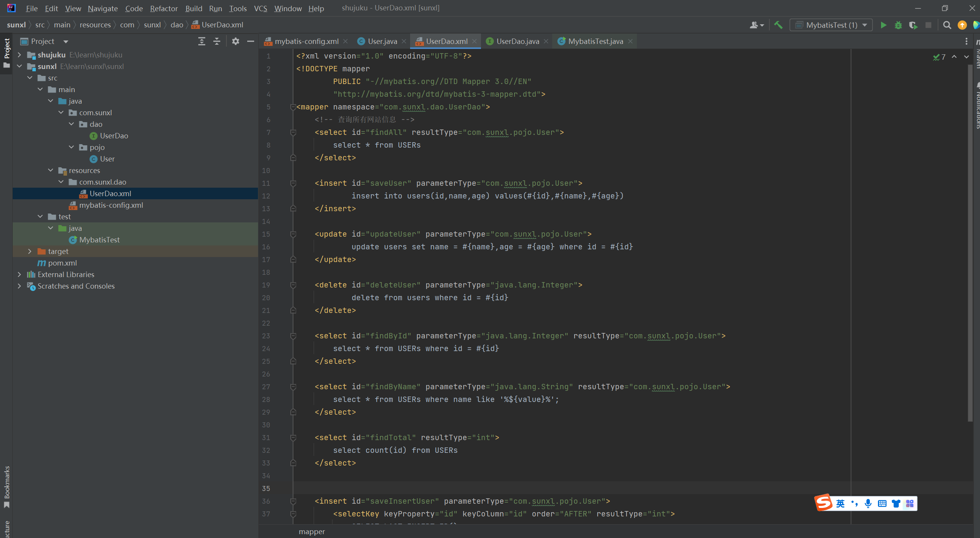Image resolution: width=980 pixels, height=538 pixels.
Task: Click the Build project hammer icon
Action: click(778, 25)
